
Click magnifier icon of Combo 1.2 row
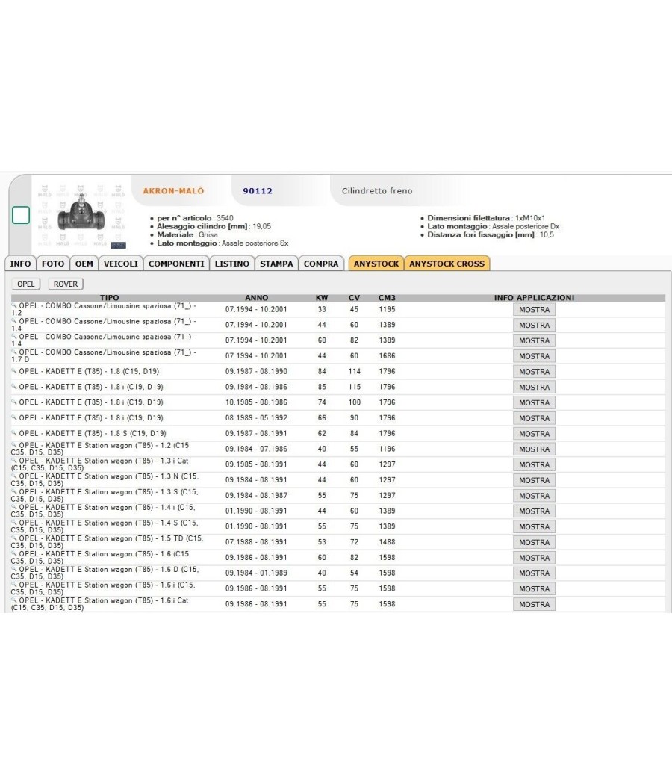pyautogui.click(x=14, y=305)
